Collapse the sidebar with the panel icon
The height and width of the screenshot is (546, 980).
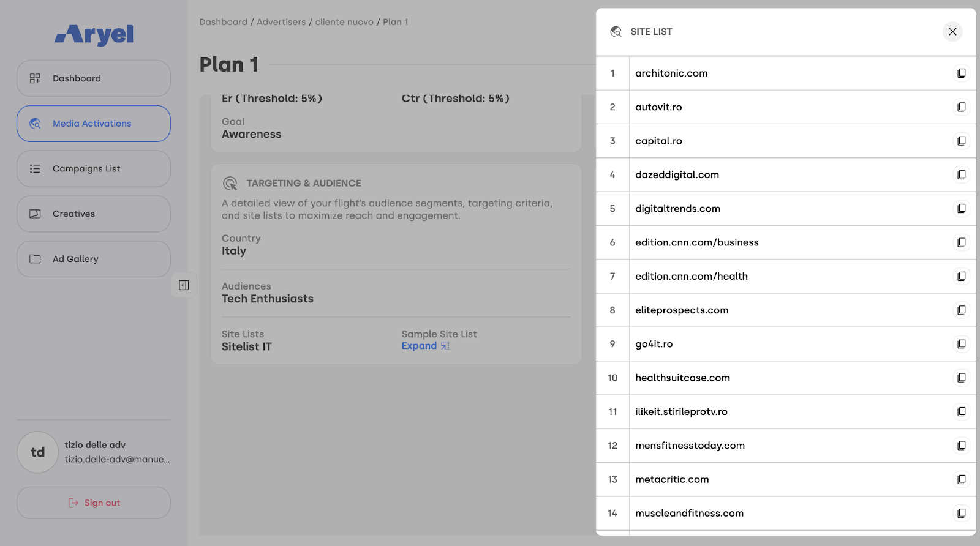[x=184, y=285]
